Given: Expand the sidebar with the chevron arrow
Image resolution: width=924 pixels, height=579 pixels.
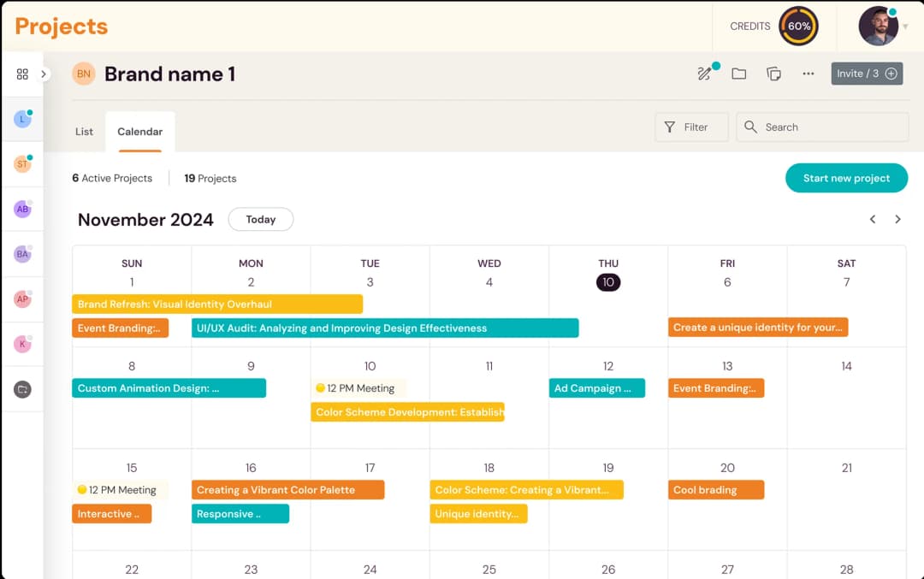Looking at the screenshot, I should (x=44, y=74).
